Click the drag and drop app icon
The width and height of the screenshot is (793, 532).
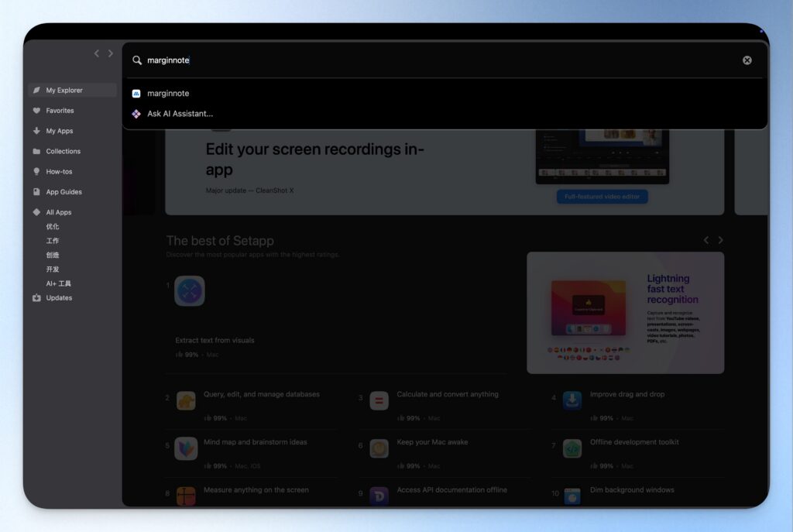tap(572, 400)
